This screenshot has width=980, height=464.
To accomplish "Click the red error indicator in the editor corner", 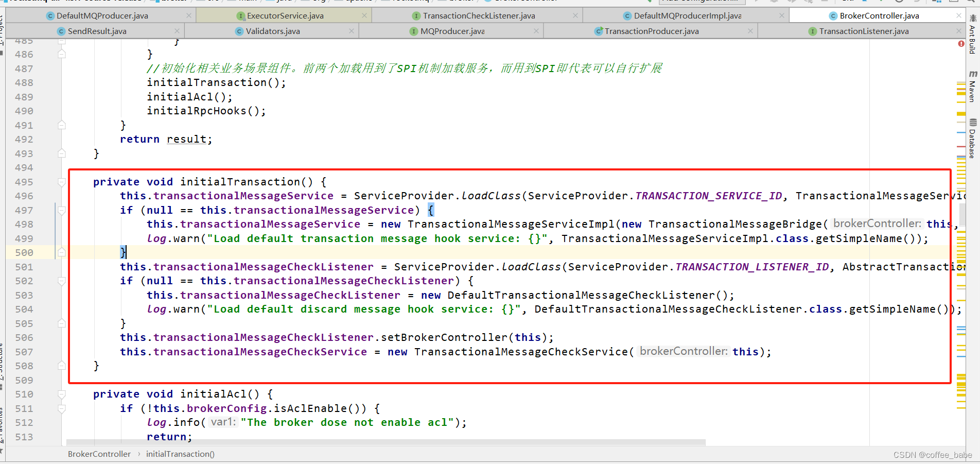I will [x=961, y=44].
